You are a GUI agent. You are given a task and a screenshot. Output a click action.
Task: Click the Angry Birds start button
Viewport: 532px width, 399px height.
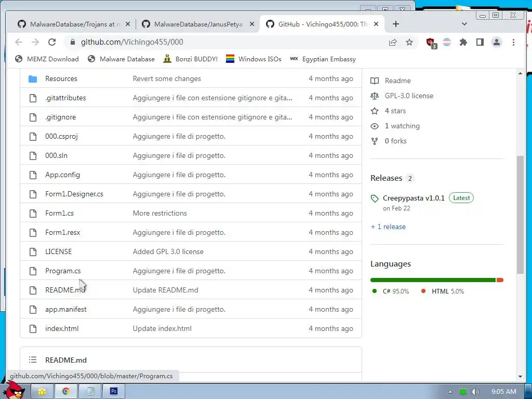pos(16,390)
